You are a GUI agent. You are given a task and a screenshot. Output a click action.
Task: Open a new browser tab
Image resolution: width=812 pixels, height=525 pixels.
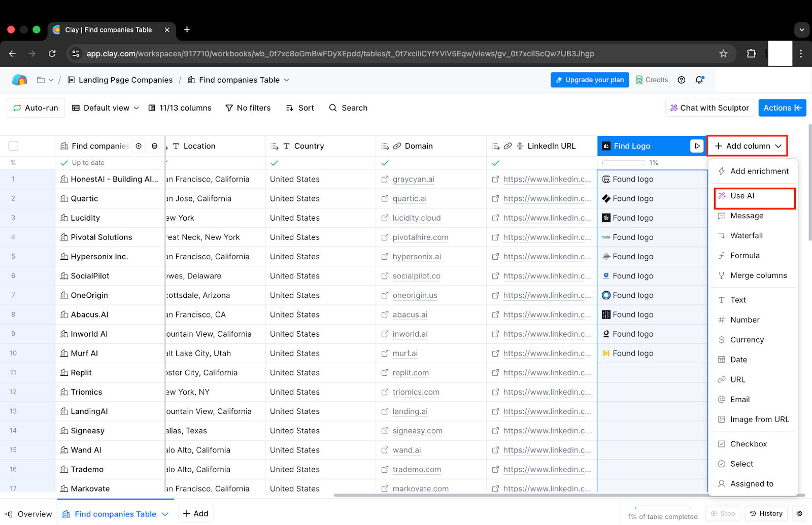click(x=187, y=29)
